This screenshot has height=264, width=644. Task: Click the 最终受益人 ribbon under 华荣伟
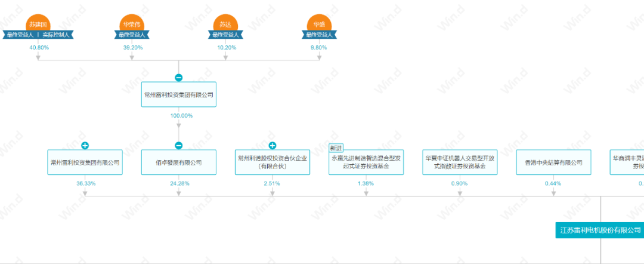(x=132, y=35)
